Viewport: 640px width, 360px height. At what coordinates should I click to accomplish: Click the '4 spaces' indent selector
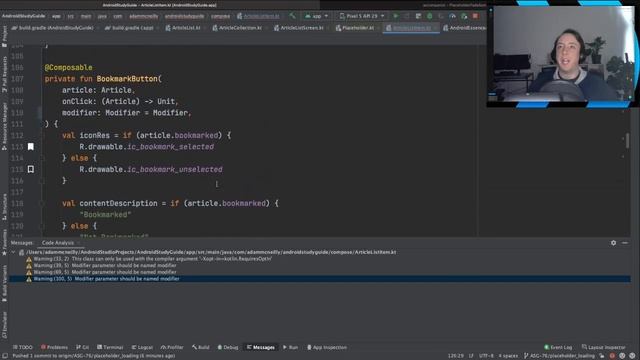[x=508, y=356]
